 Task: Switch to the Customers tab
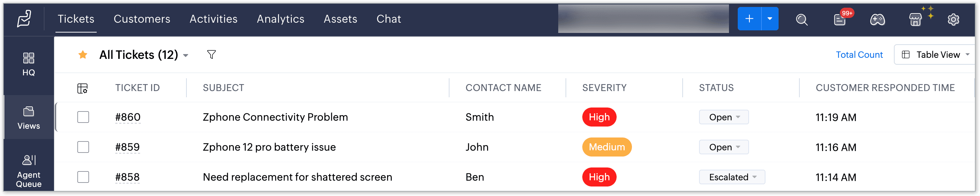coord(142,19)
